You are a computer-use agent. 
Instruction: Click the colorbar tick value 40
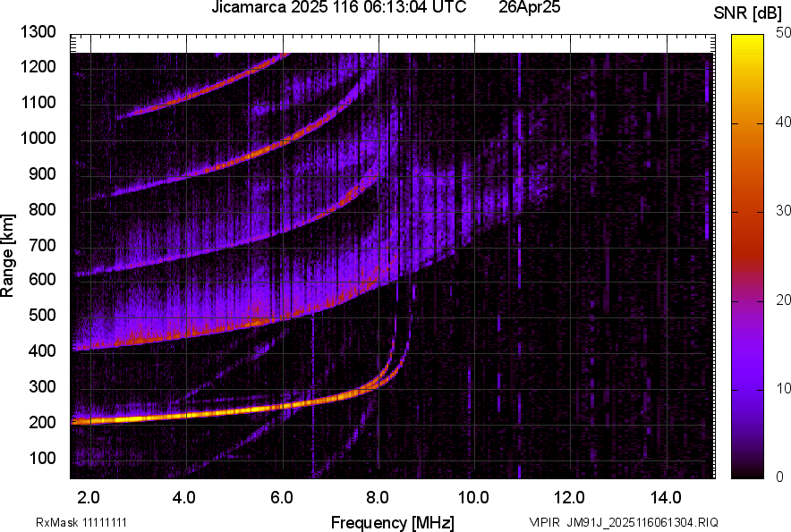[783, 122]
